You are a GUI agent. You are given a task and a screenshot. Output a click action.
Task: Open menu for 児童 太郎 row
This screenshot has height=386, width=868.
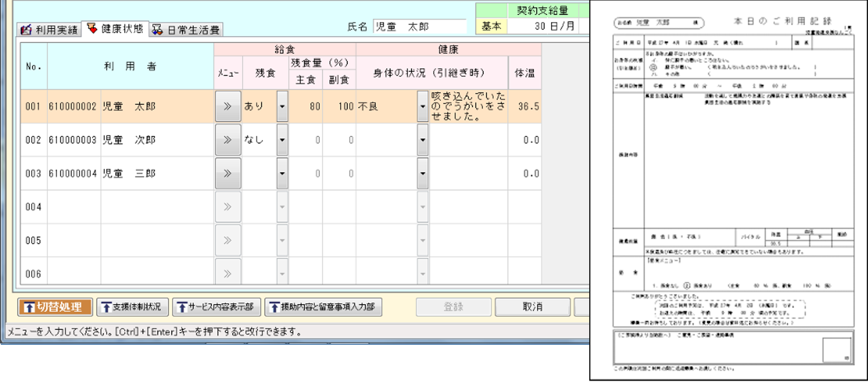pos(228,106)
